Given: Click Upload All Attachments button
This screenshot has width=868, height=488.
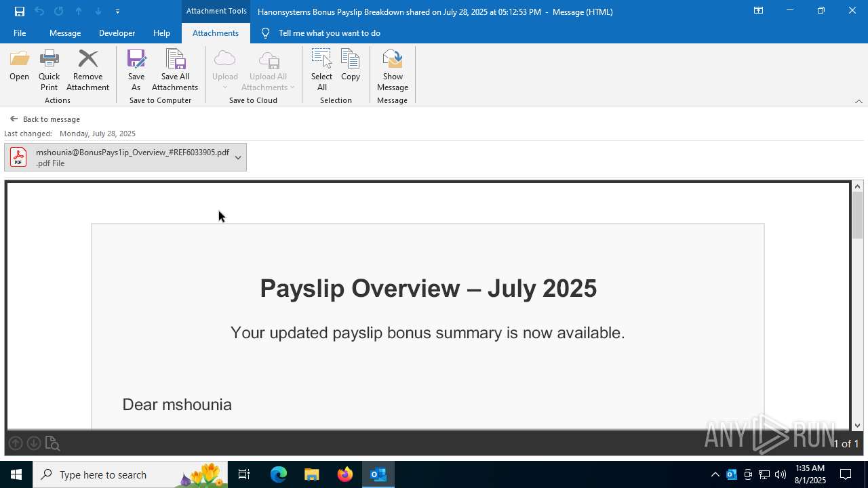Looking at the screenshot, I should point(268,70).
